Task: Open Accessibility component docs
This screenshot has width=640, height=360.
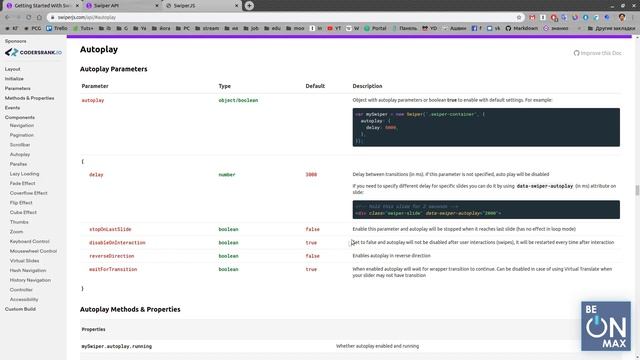Action: tap(24, 299)
